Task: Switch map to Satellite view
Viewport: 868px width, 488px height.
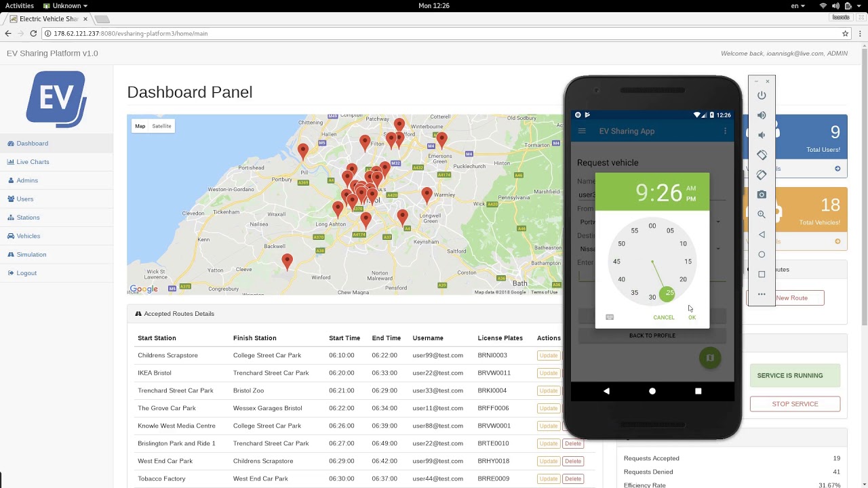Action: [161, 126]
